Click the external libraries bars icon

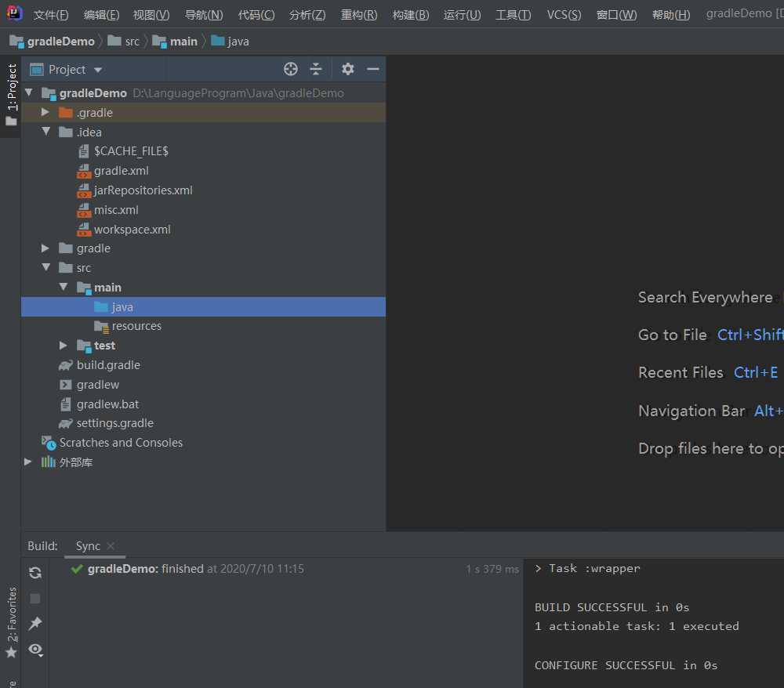[x=48, y=462]
